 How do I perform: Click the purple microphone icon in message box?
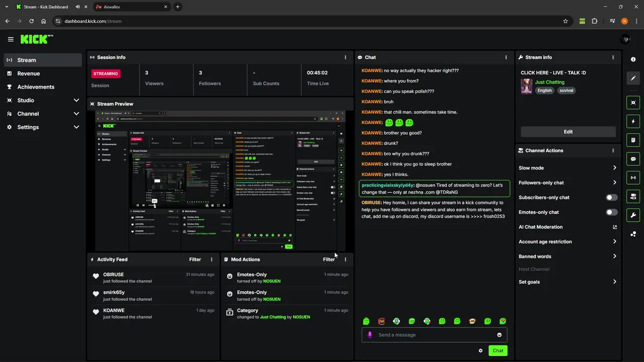370,335
